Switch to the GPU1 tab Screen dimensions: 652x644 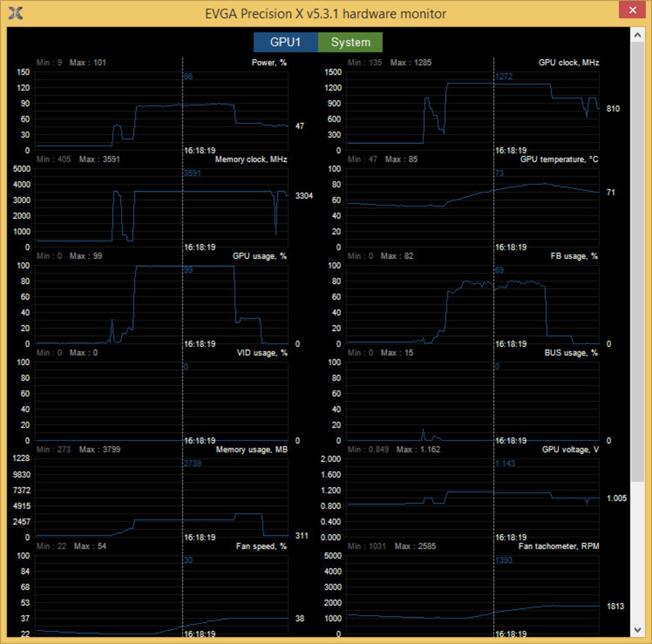click(286, 42)
